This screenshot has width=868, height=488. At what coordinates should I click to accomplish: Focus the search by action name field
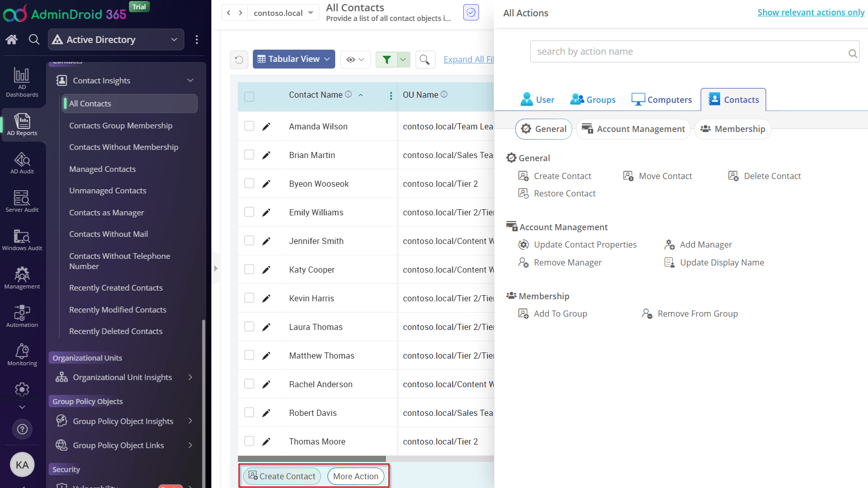(695, 52)
